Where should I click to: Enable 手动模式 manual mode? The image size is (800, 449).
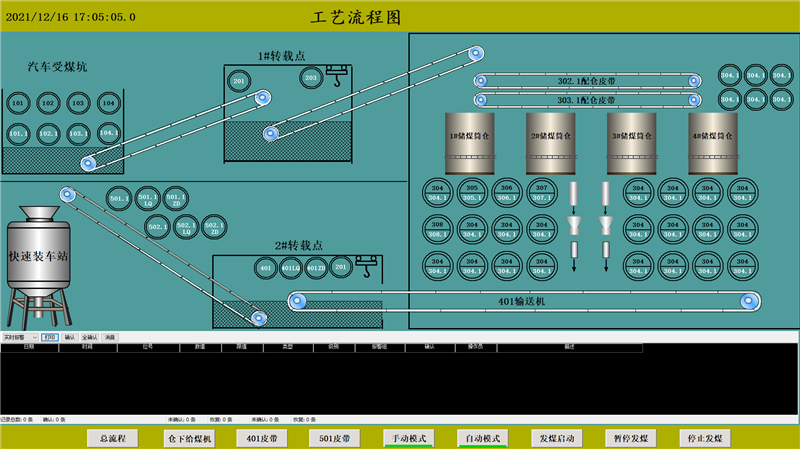coord(408,438)
